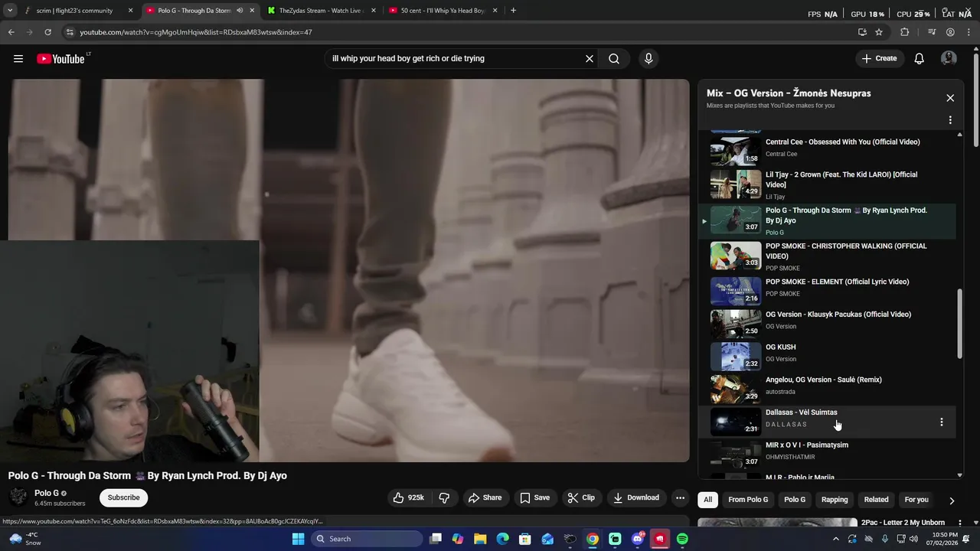The width and height of the screenshot is (980, 551).
Task: Dislike the Polo G video
Action: click(x=444, y=497)
